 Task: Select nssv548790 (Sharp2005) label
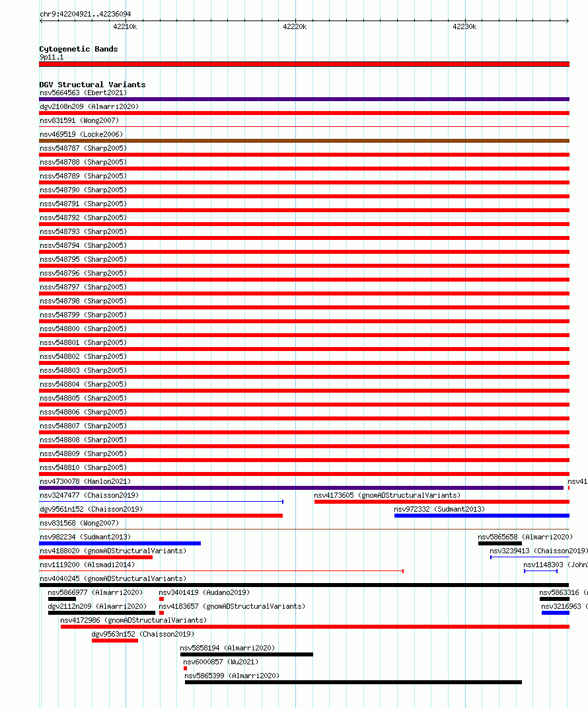(83, 190)
